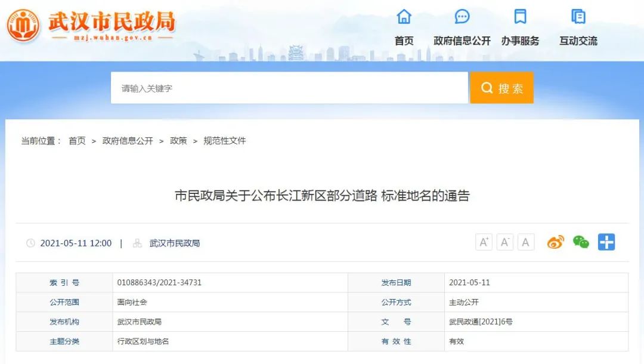Increase font size with A+ button

(x=484, y=242)
